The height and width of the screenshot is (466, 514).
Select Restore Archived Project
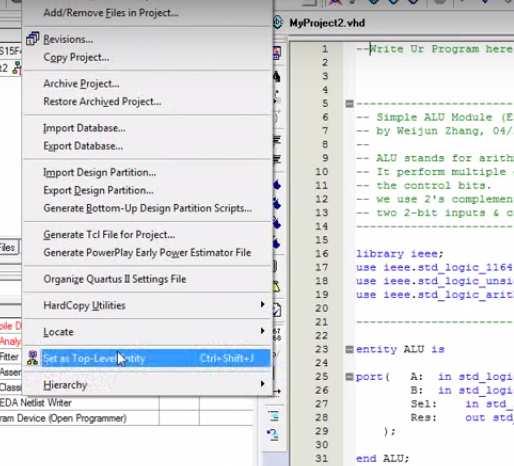pyautogui.click(x=102, y=101)
